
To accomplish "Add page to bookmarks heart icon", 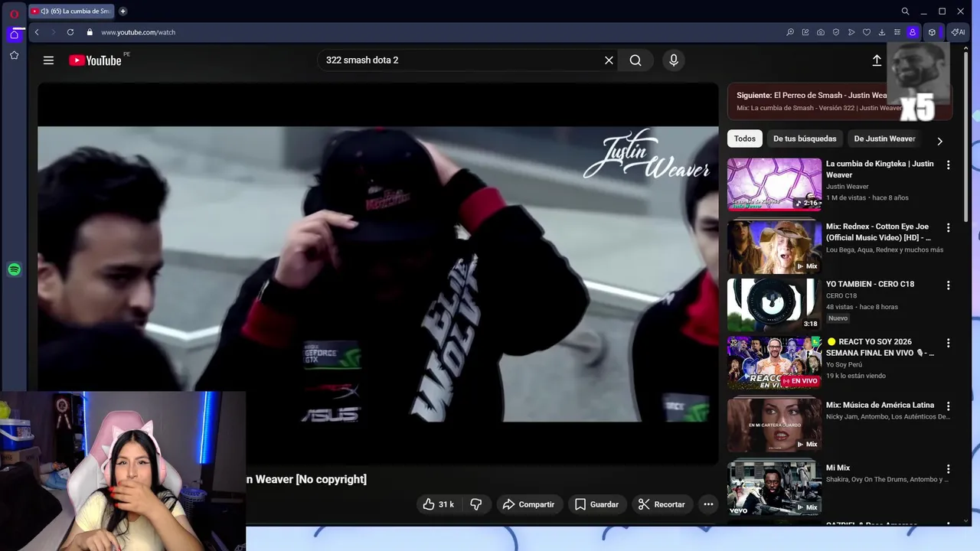I will (x=867, y=32).
